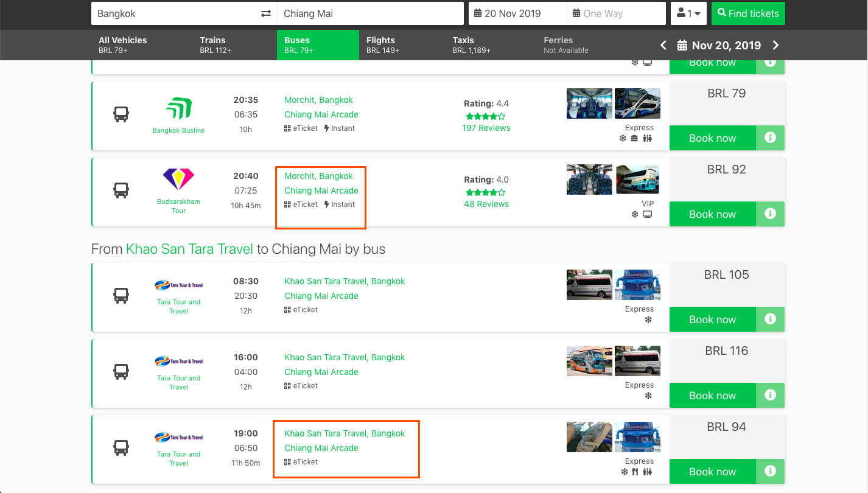View the minivan photo for the 08:30 trip
The width and height of the screenshot is (868, 493).
coord(589,285)
